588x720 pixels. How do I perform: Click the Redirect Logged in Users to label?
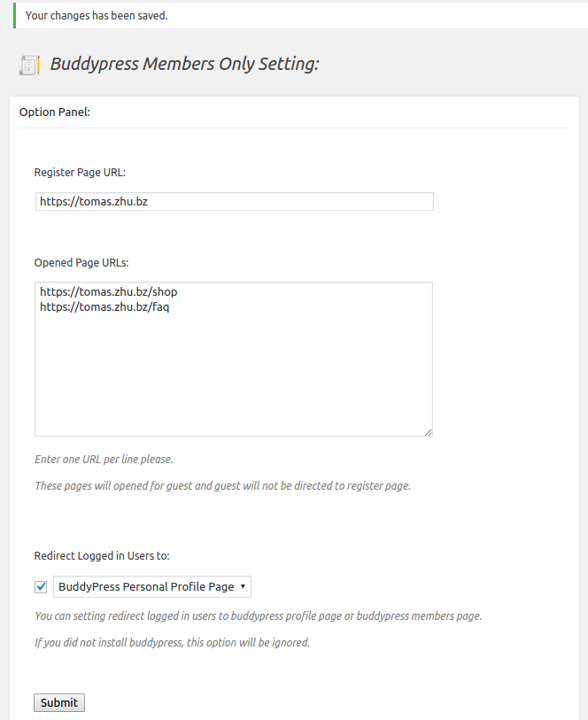point(102,556)
